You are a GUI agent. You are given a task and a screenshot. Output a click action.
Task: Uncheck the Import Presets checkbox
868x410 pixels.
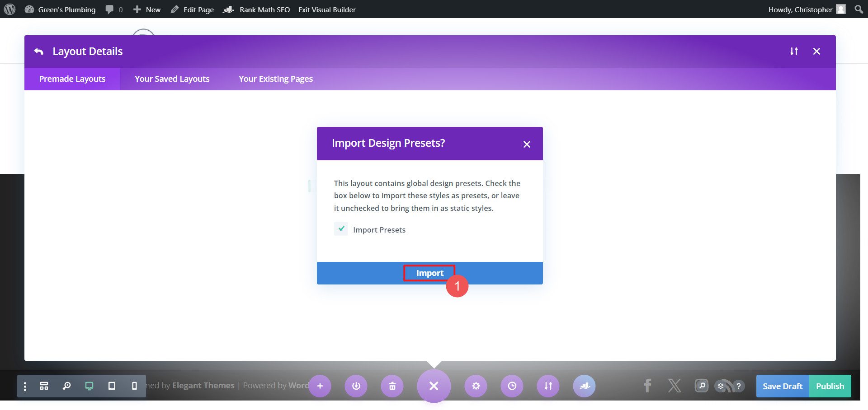point(341,229)
